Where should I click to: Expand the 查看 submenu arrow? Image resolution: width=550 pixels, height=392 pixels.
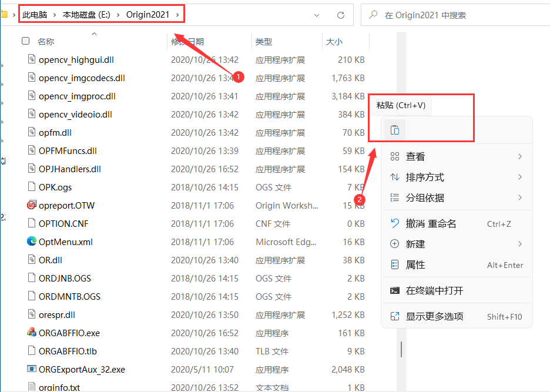click(x=520, y=156)
